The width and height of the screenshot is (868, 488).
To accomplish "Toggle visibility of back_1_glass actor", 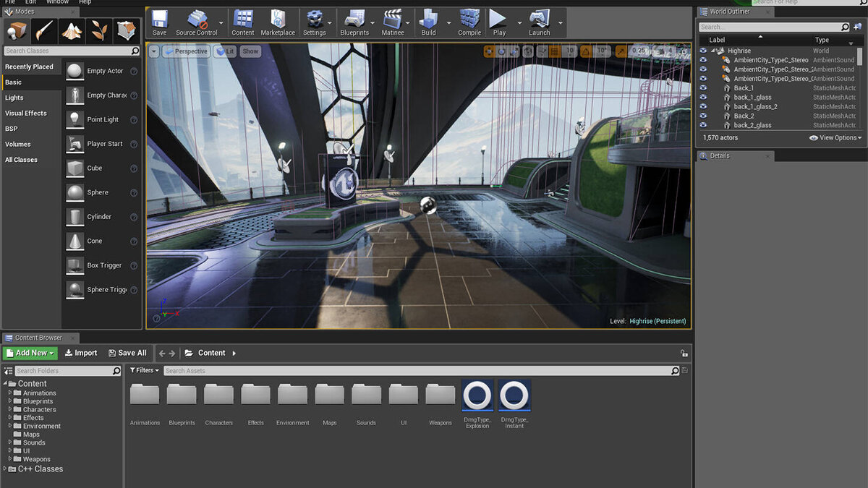I will click(x=703, y=98).
